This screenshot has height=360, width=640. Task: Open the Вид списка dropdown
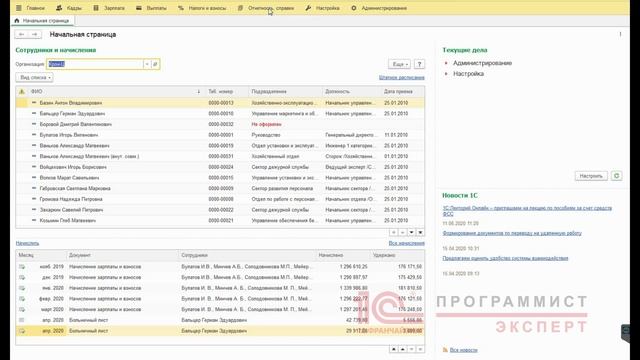(35, 77)
